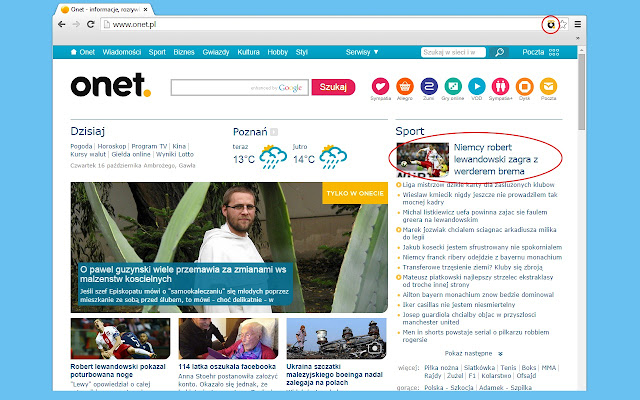Open the Chrome hamburger menu
The image size is (640, 400).
[578, 24]
